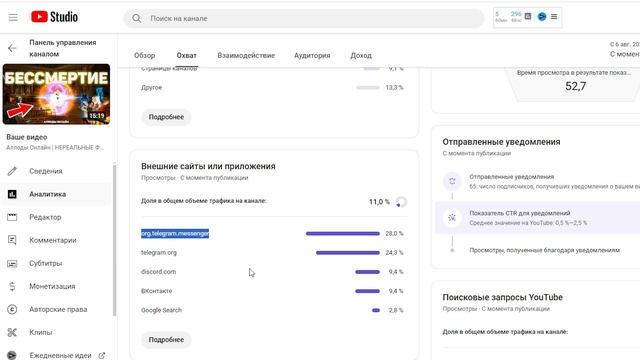The image size is (640, 360).
Task: Click the Субтитры captions icon
Action: pos(12,263)
